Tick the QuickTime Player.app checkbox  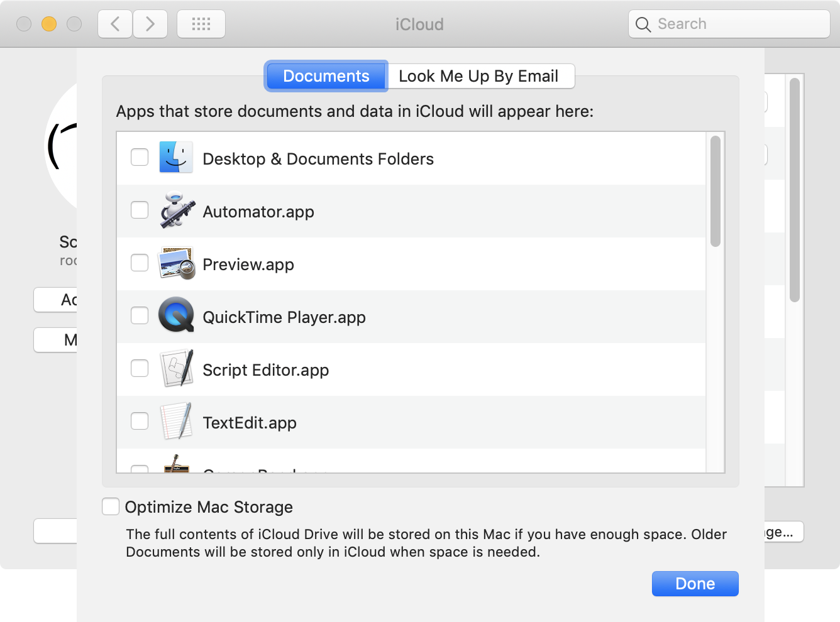pos(140,315)
